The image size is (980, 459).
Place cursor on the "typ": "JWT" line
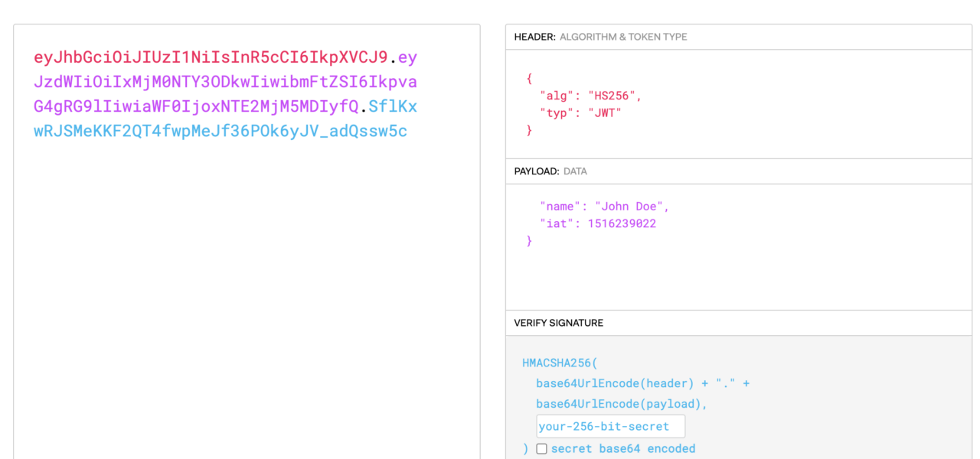tap(580, 113)
